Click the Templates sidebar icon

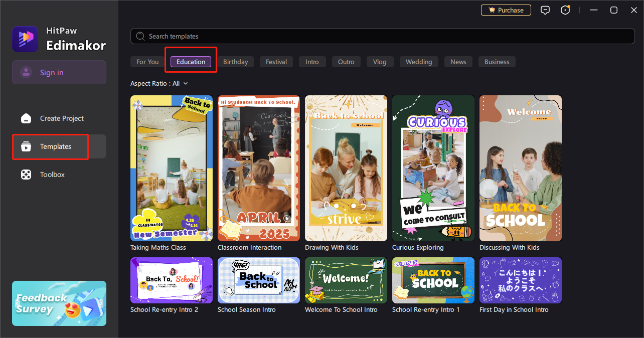26,146
